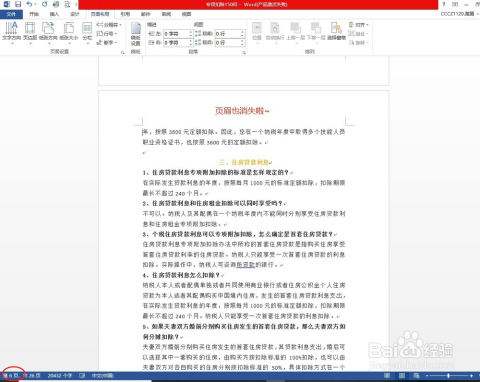The width and height of the screenshot is (480, 382).
Task: Click the Undo arrow icon
Action: (x=29, y=4)
